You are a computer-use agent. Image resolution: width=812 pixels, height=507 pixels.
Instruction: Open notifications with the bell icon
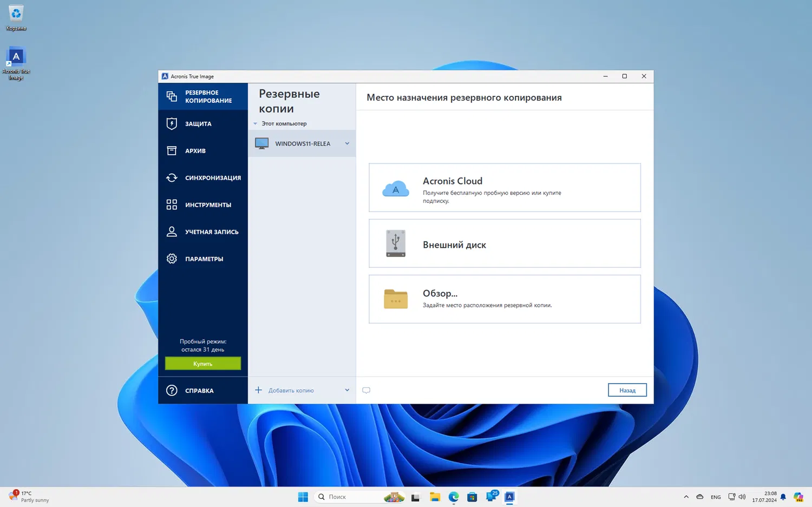coord(783,497)
